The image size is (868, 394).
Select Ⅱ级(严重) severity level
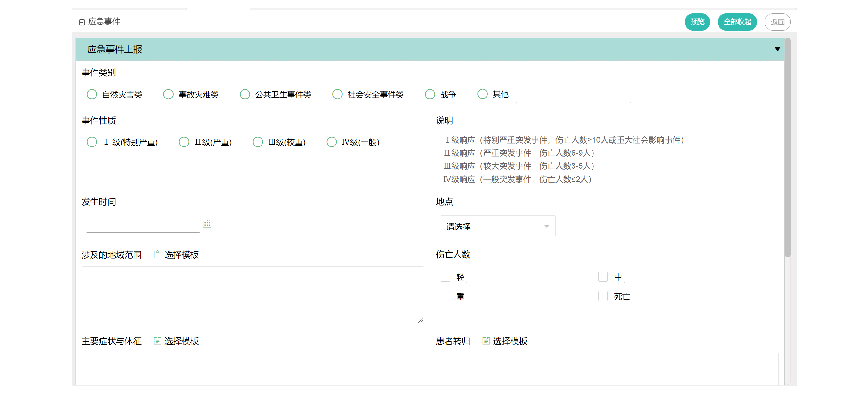click(x=184, y=142)
